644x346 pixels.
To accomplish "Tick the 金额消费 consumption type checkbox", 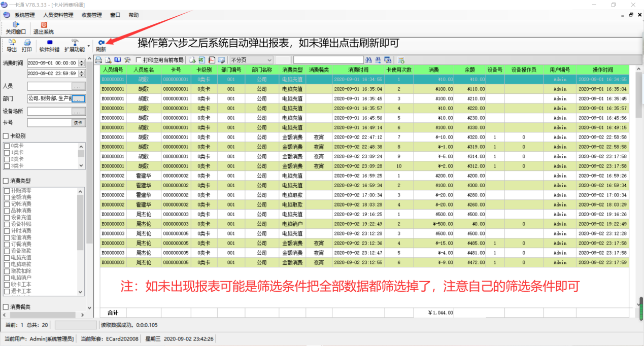I will pyautogui.click(x=7, y=197).
